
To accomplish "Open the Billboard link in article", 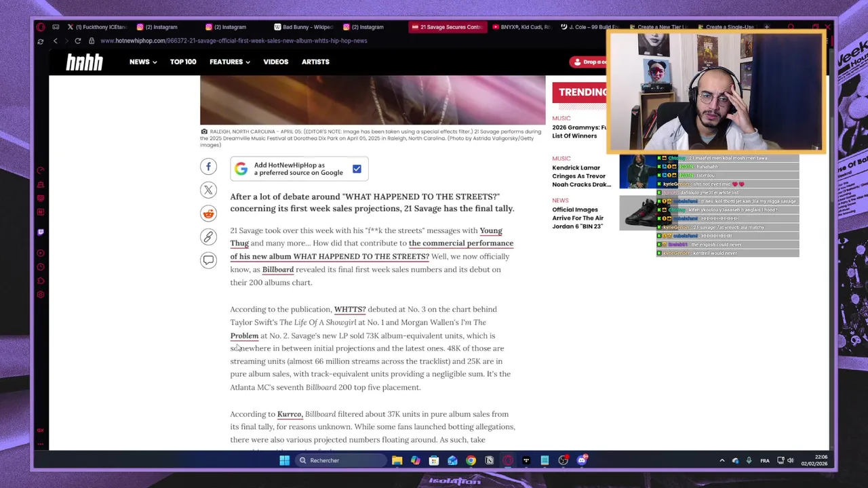I will click(278, 270).
